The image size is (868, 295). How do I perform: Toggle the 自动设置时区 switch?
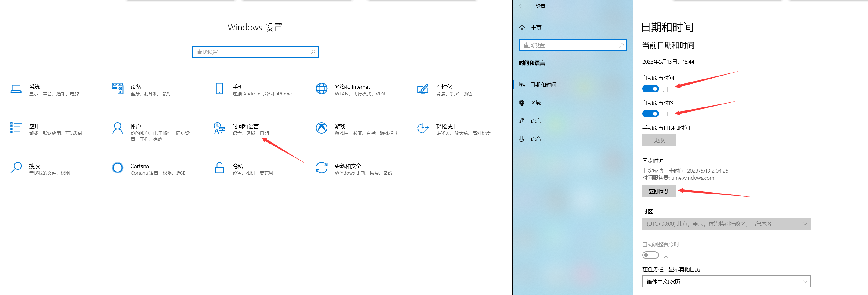(650, 114)
